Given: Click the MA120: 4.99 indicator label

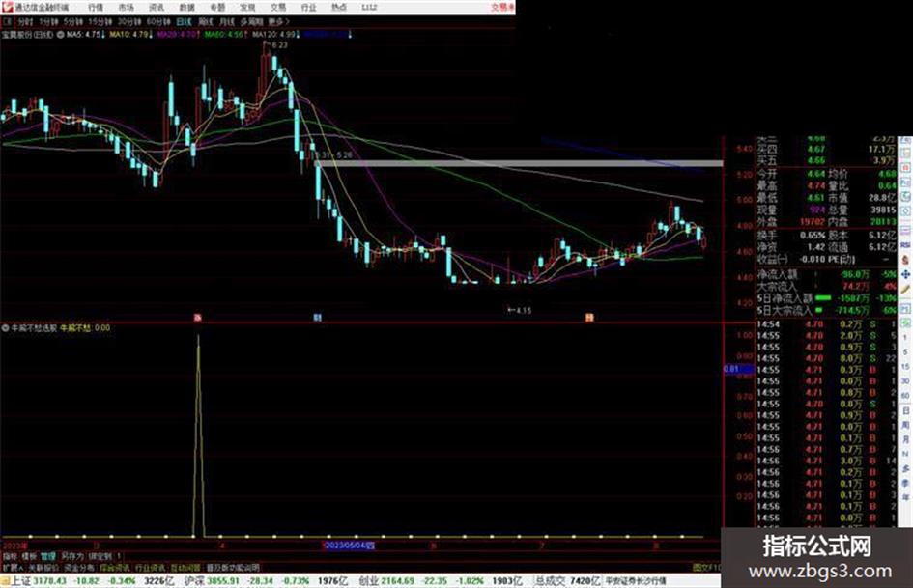Looking at the screenshot, I should [x=273, y=35].
